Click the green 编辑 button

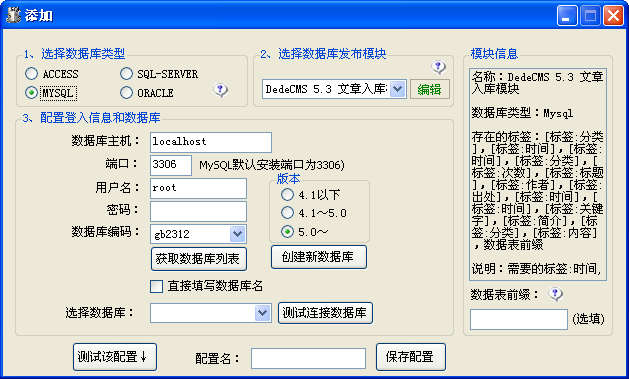click(430, 89)
